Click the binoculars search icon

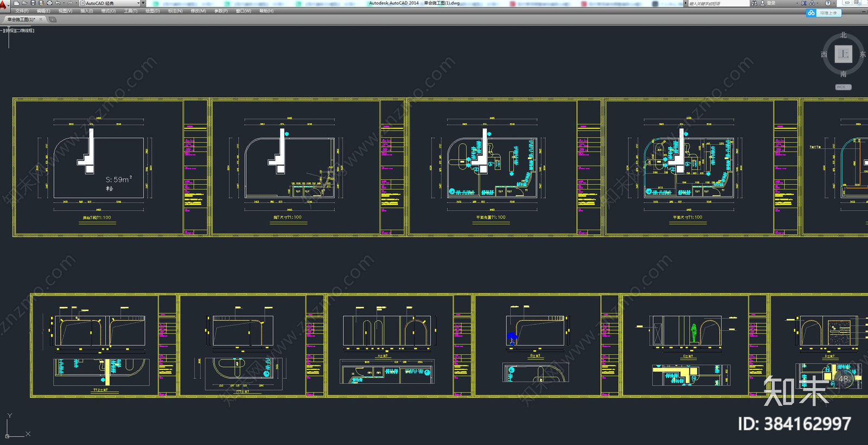754,3
